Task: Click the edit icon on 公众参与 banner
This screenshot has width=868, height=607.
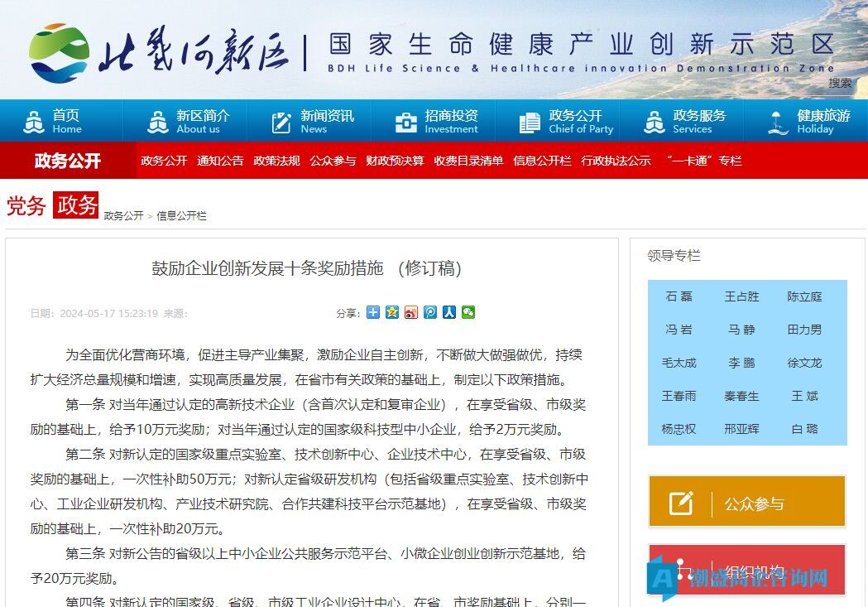Action: (681, 503)
